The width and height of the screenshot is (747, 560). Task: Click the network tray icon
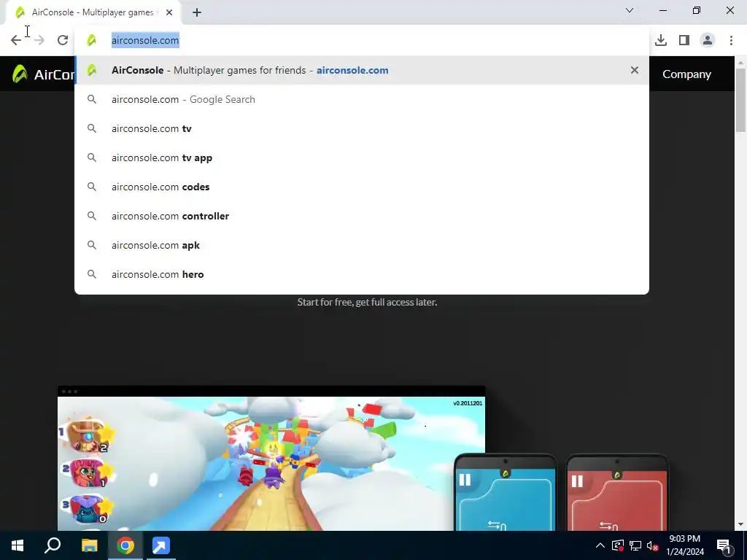tap(635, 545)
